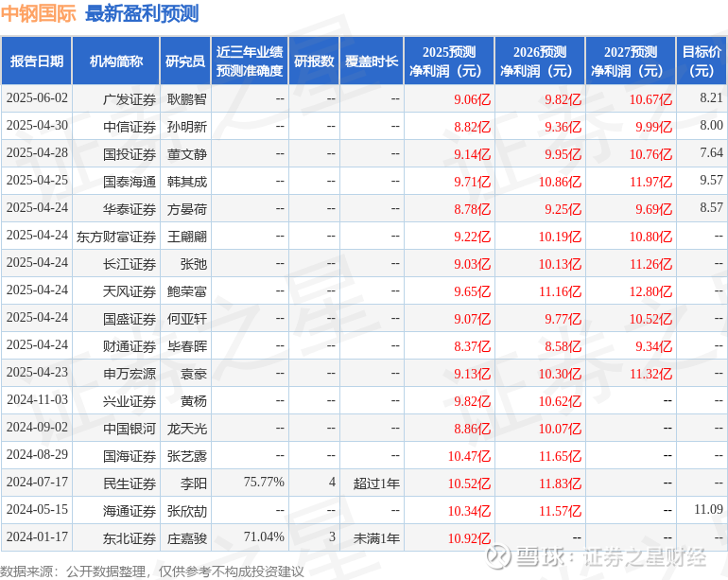The height and width of the screenshot is (580, 728).
Task: Select the 近三年业绩预测准确度 column header
Action: click(250, 61)
